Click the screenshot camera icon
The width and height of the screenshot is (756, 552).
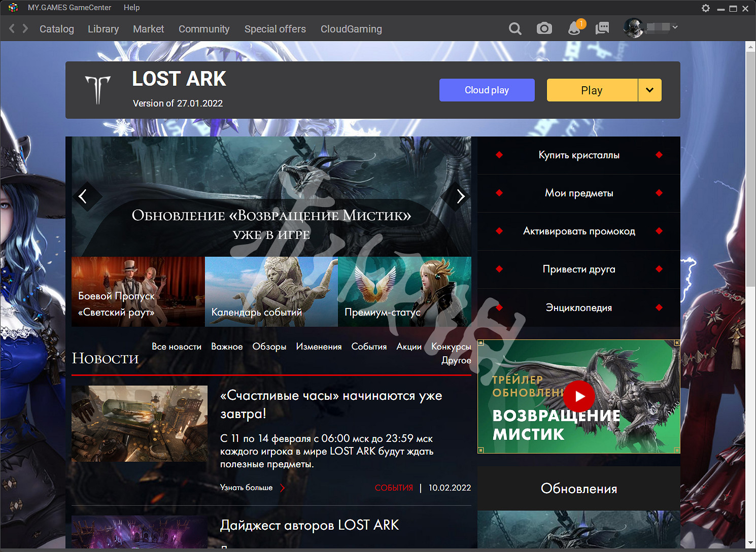(544, 29)
